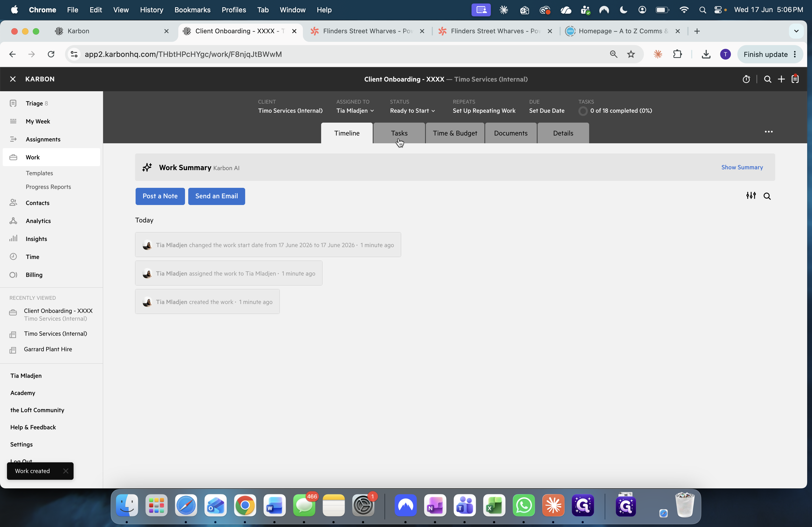The width and height of the screenshot is (812, 527).
Task: Open Chrome downloads icon
Action: click(706, 54)
